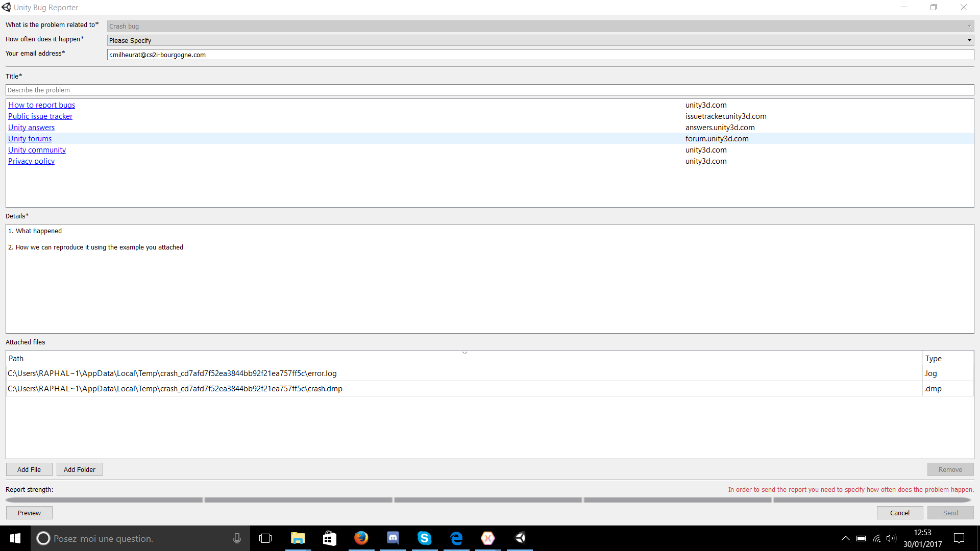Viewport: 980px width, 551px height.
Task: Click the Cortana microphone icon
Action: tap(237, 538)
